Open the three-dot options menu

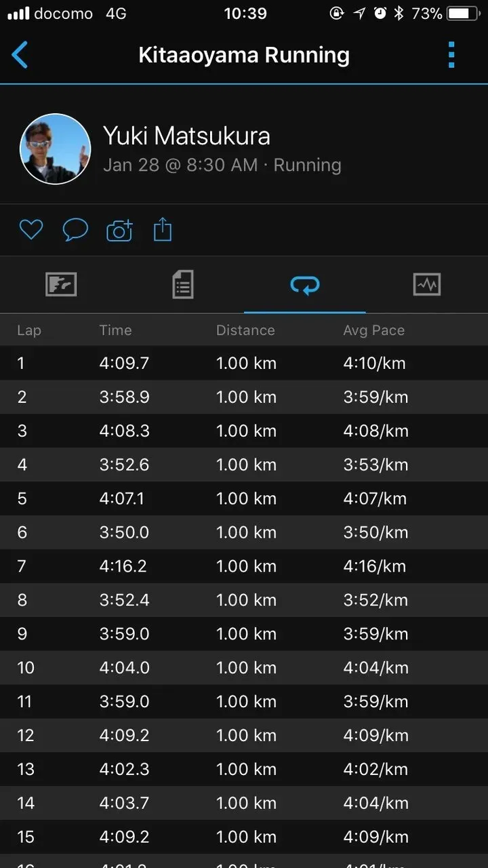pos(451,55)
